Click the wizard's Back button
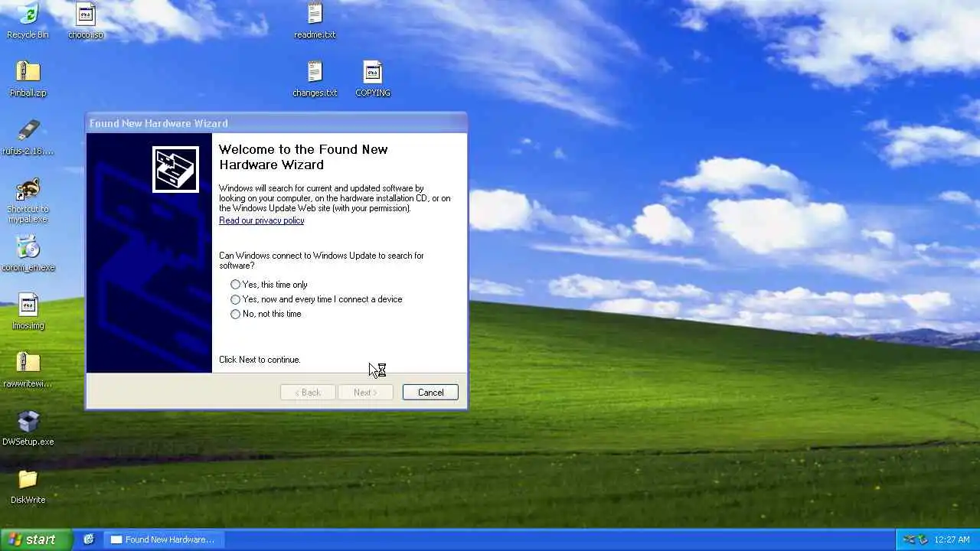The height and width of the screenshot is (551, 980). (308, 393)
